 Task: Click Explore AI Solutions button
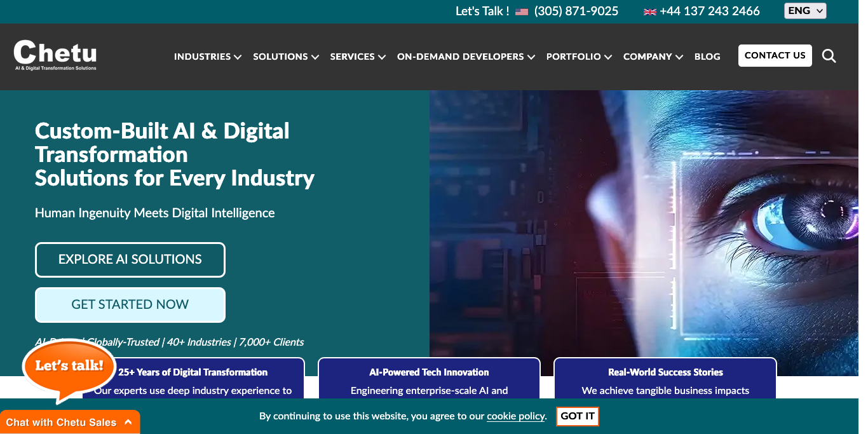point(130,259)
